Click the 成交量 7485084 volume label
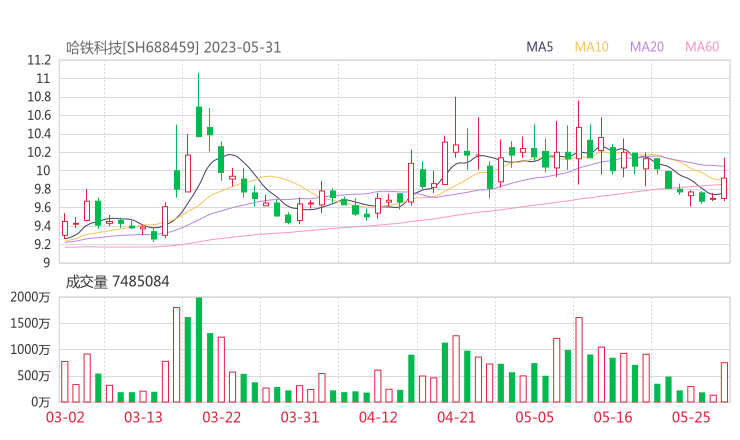This screenshot has width=740, height=440. pos(117,281)
